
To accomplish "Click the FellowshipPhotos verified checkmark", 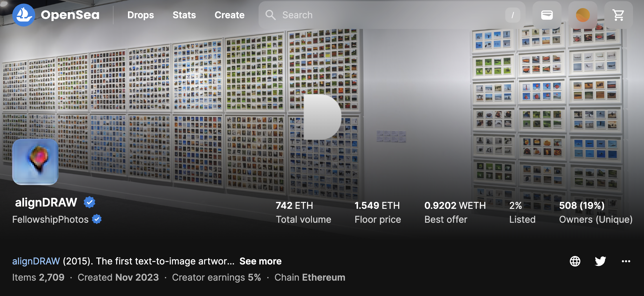I will click(x=97, y=219).
